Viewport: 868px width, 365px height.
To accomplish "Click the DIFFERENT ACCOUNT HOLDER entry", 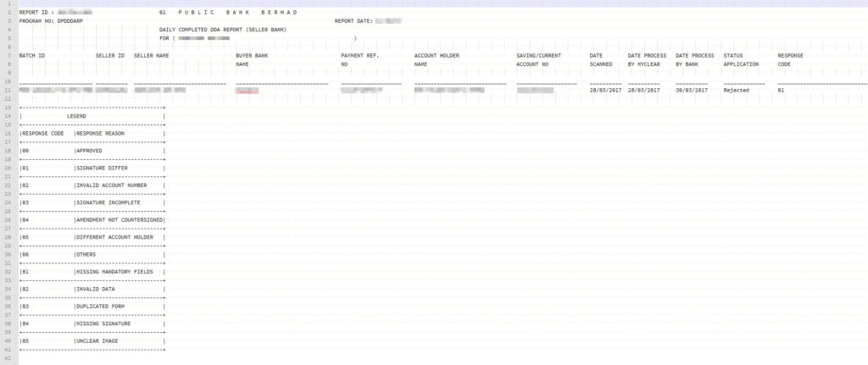I will [x=114, y=237].
